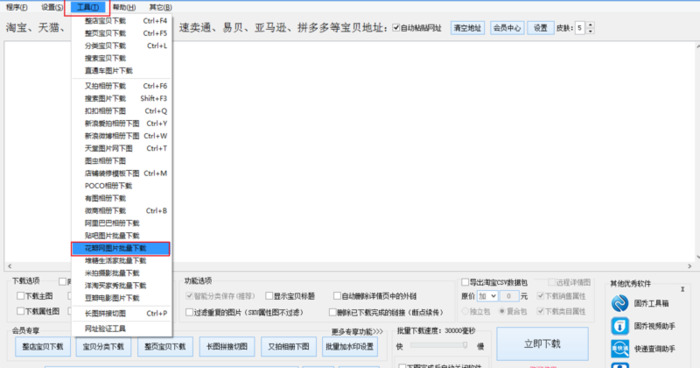The height and width of the screenshot is (368, 700).
Task: Enable 过滤重复的图片 checkbox
Action: 189,312
